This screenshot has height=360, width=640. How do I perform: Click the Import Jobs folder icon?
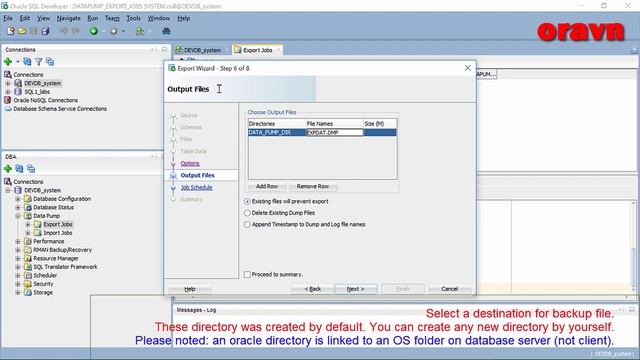(x=38, y=233)
